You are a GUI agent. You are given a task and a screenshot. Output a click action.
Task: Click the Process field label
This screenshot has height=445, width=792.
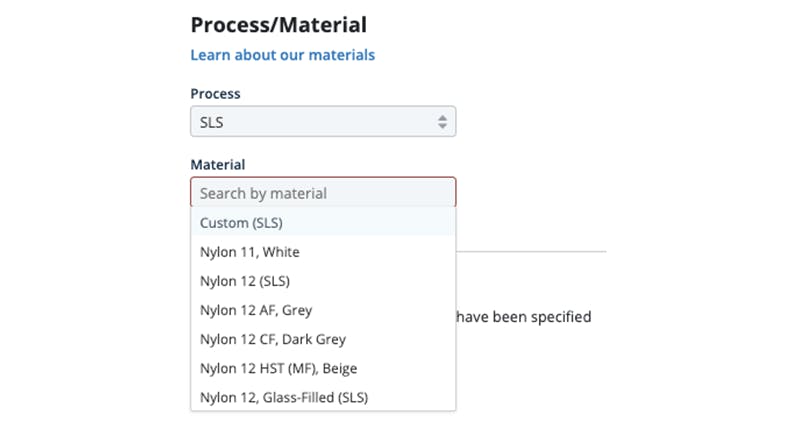pos(215,93)
